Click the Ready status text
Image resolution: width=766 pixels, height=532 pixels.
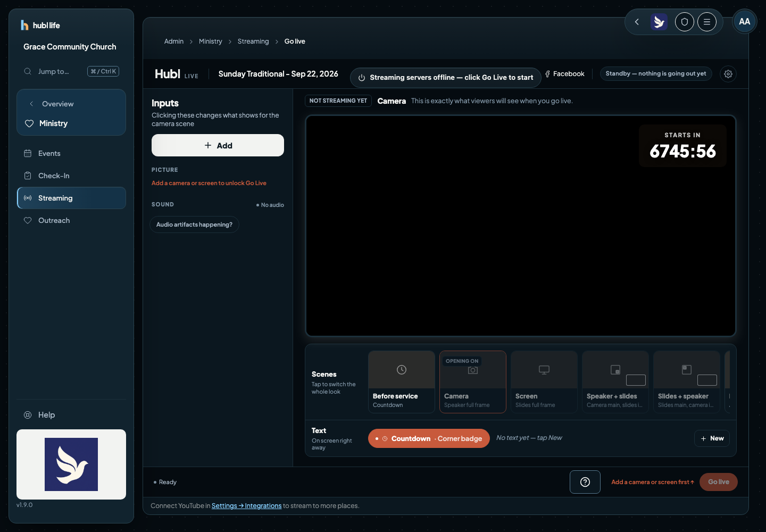coord(168,482)
